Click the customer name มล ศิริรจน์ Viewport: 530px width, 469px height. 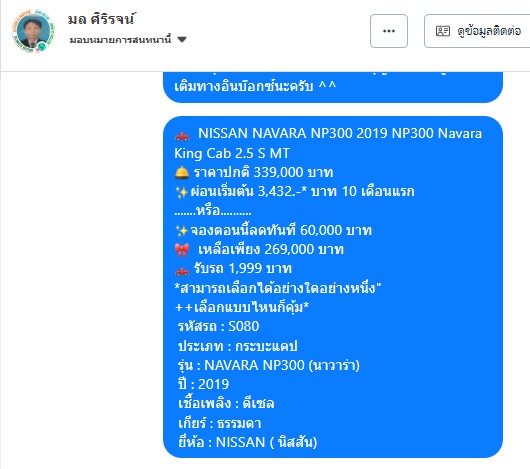click(101, 19)
